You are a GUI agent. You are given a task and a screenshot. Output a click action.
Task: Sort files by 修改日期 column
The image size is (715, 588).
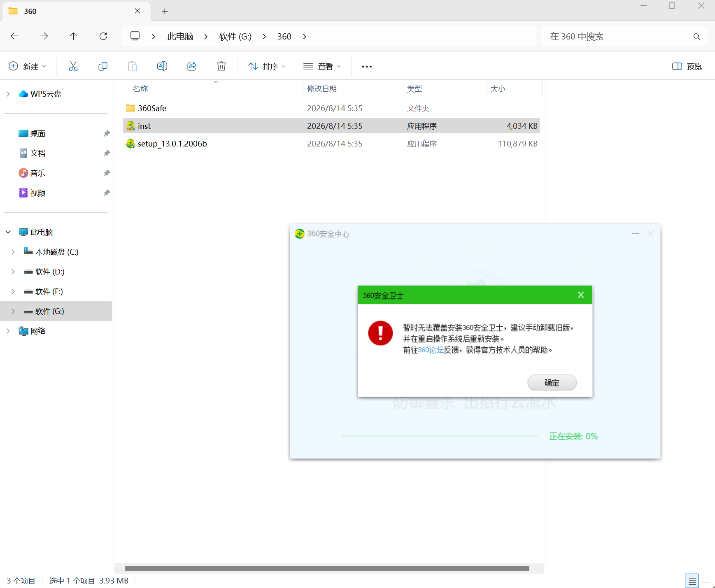[322, 89]
